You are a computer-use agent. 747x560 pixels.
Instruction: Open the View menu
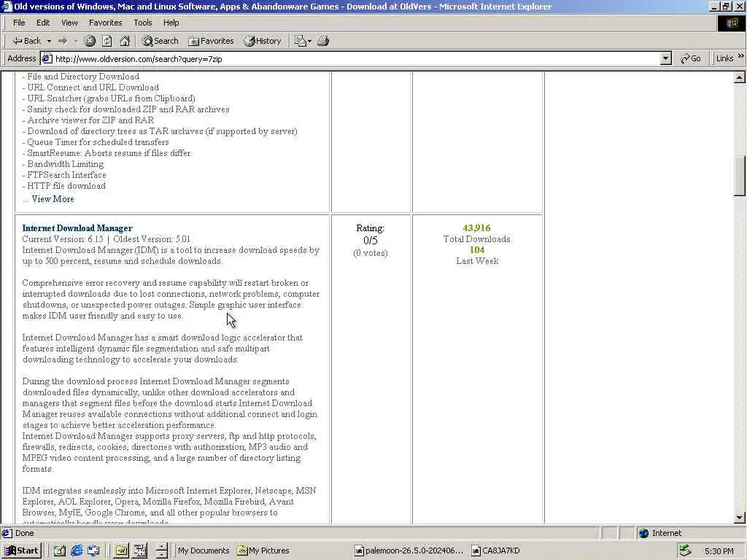click(x=69, y=23)
